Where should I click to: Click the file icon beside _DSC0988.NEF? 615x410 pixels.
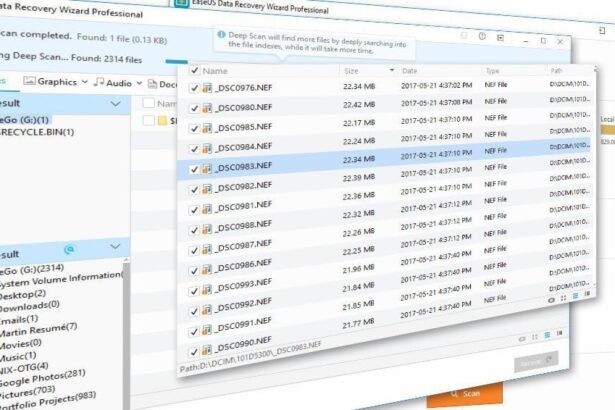coord(207,230)
